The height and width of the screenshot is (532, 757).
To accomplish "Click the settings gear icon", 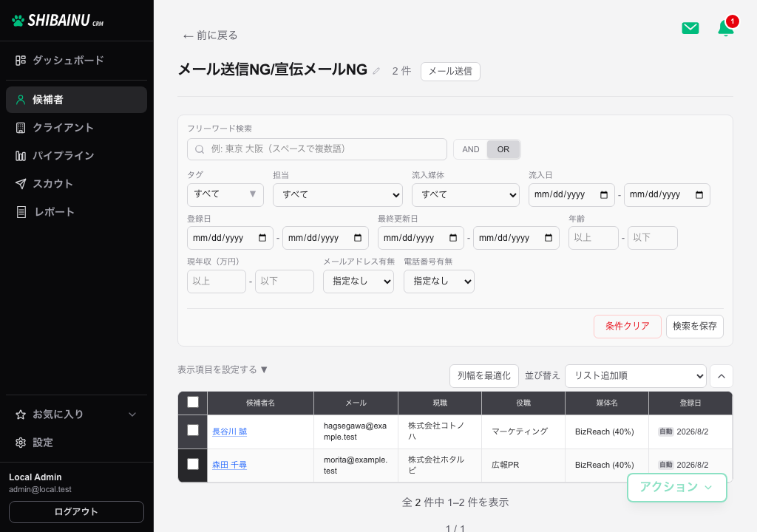I will click(x=20, y=443).
